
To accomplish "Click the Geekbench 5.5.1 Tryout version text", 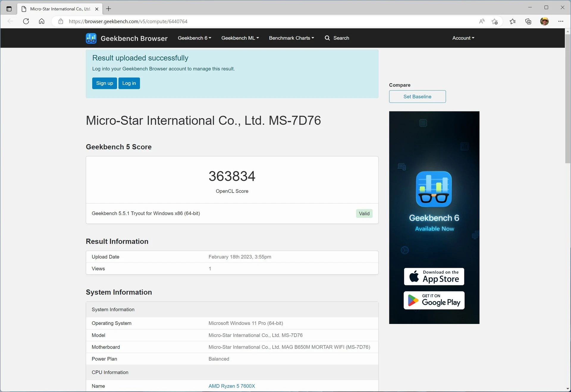I will coord(146,213).
